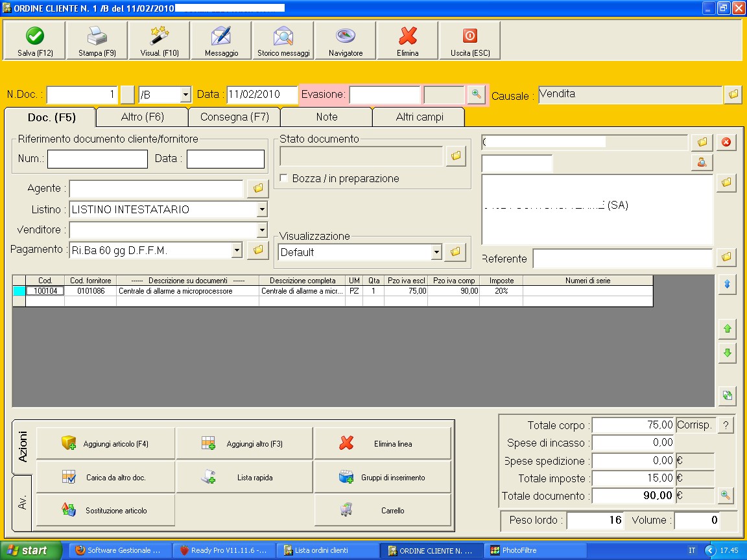The image size is (747, 560).
Task: Click the Elimina linea button
Action: (x=383, y=443)
